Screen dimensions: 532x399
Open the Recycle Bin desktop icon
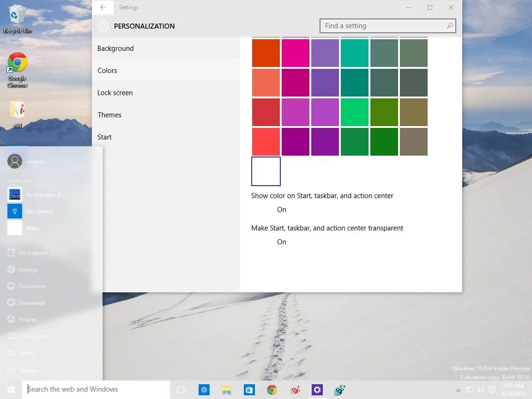point(17,19)
